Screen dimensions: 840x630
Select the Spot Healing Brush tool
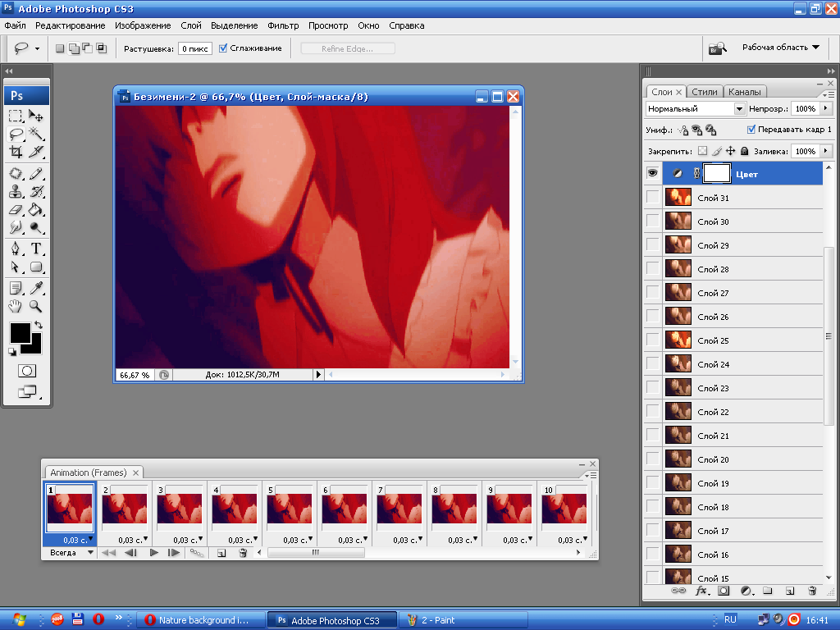point(16,174)
